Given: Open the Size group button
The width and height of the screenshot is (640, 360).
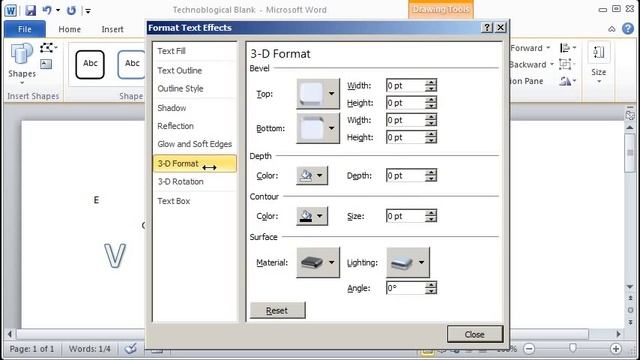Looking at the screenshot, I should click(x=599, y=62).
